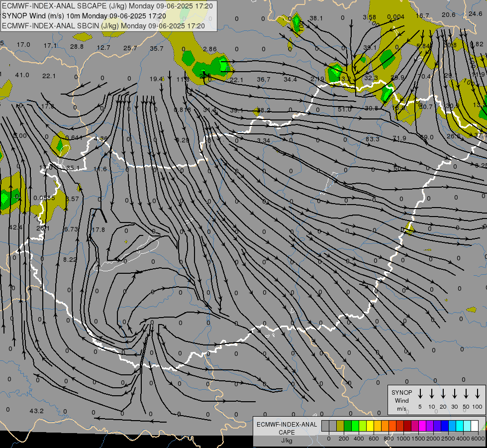Click the 14.6 value on the map
The width and height of the screenshot is (487, 448).
pyautogui.click(x=100, y=169)
